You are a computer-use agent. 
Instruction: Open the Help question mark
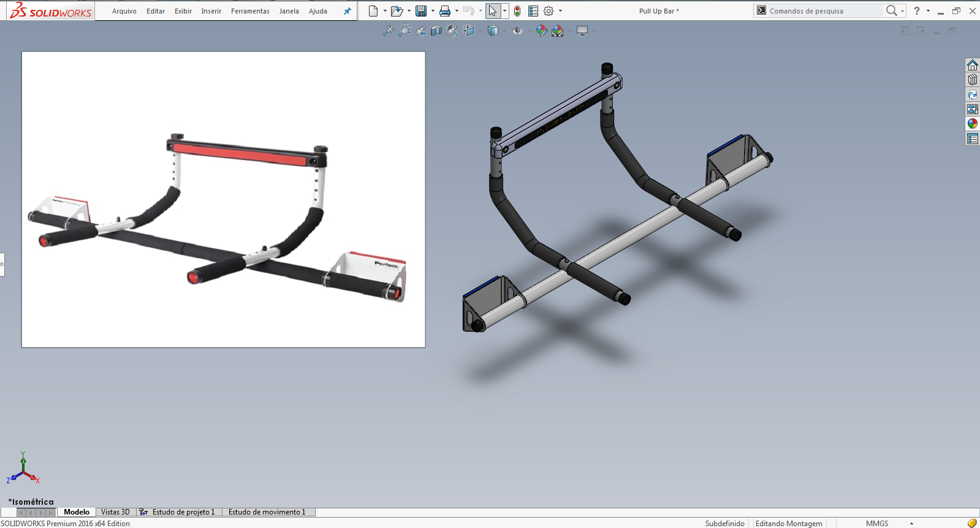pyautogui.click(x=917, y=11)
